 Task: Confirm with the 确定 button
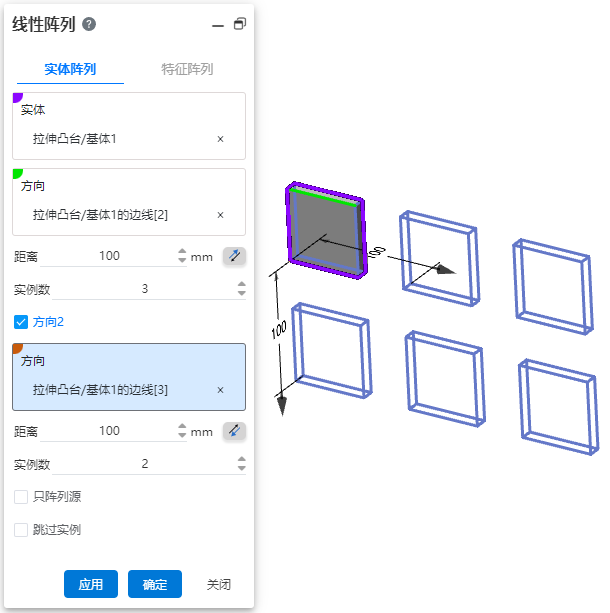click(155, 584)
